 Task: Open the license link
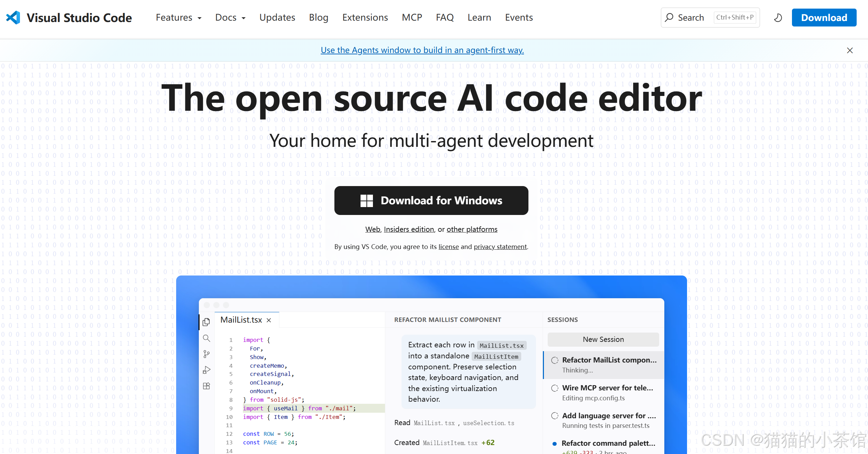click(449, 247)
